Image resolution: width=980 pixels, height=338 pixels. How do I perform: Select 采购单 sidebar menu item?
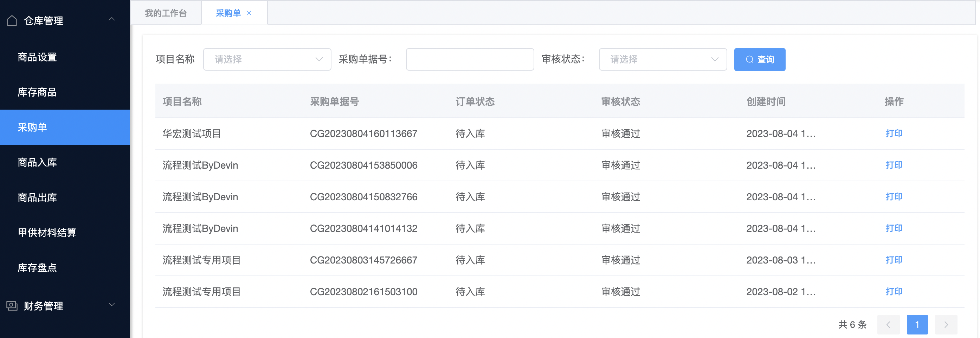65,127
